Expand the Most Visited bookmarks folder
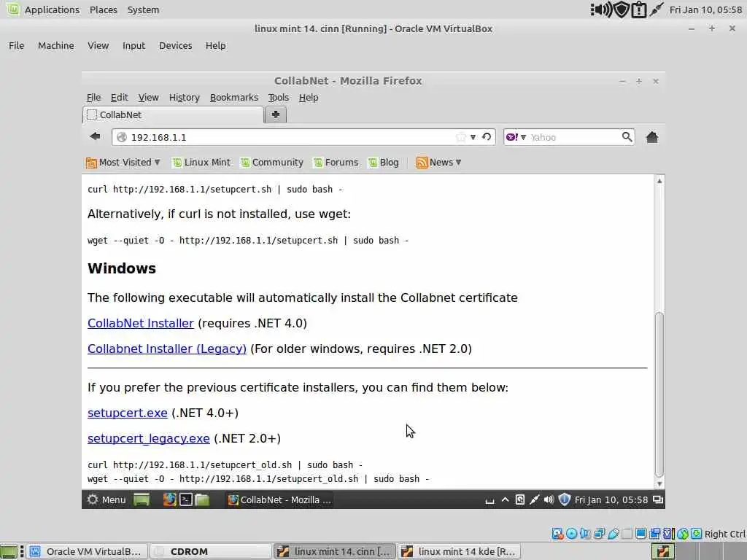 click(x=123, y=163)
